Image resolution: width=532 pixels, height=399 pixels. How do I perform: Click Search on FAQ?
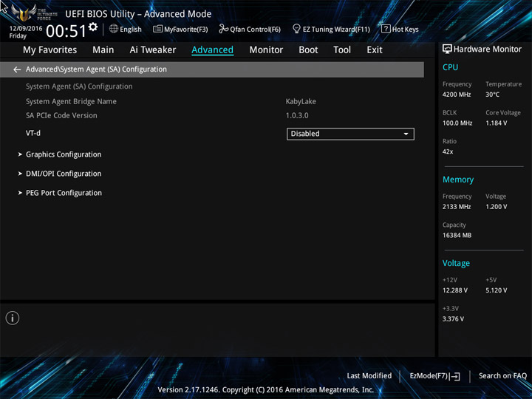point(502,376)
